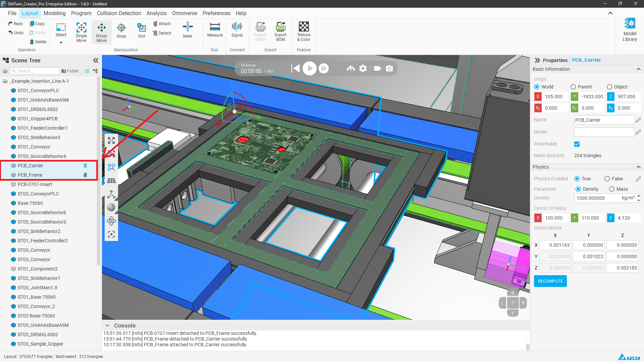Switch to the Program tab

point(81,13)
